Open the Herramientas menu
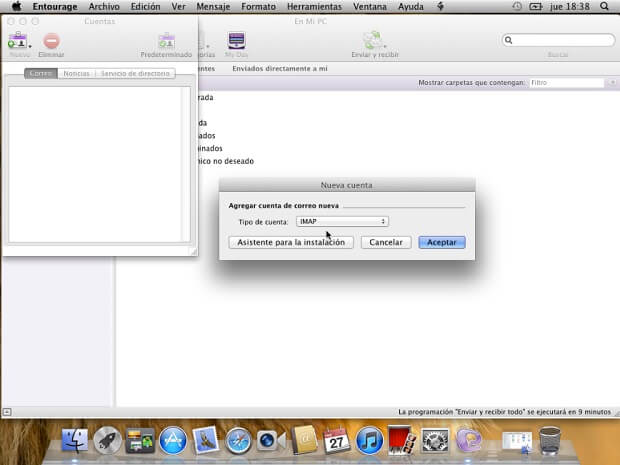The image size is (620, 465). click(x=314, y=7)
